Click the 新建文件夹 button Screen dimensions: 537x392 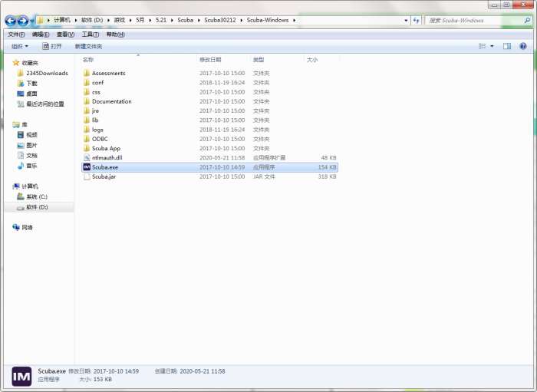(x=88, y=46)
